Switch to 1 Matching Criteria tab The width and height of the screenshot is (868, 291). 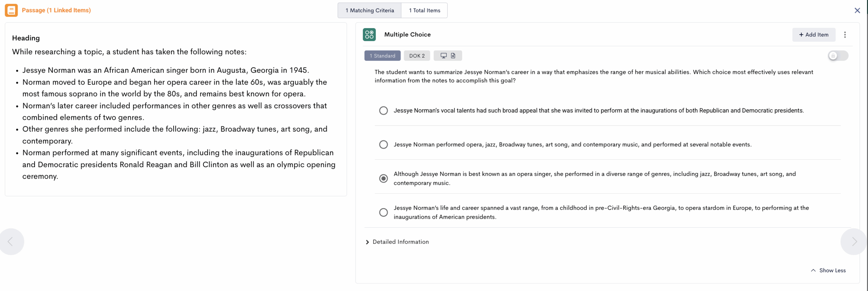click(x=369, y=11)
